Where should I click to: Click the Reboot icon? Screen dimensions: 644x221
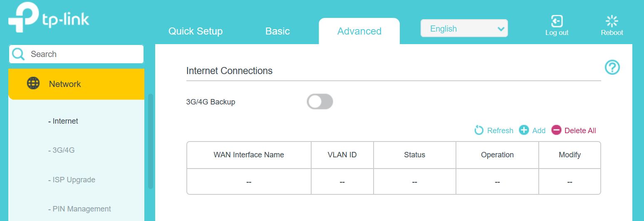pos(612,21)
